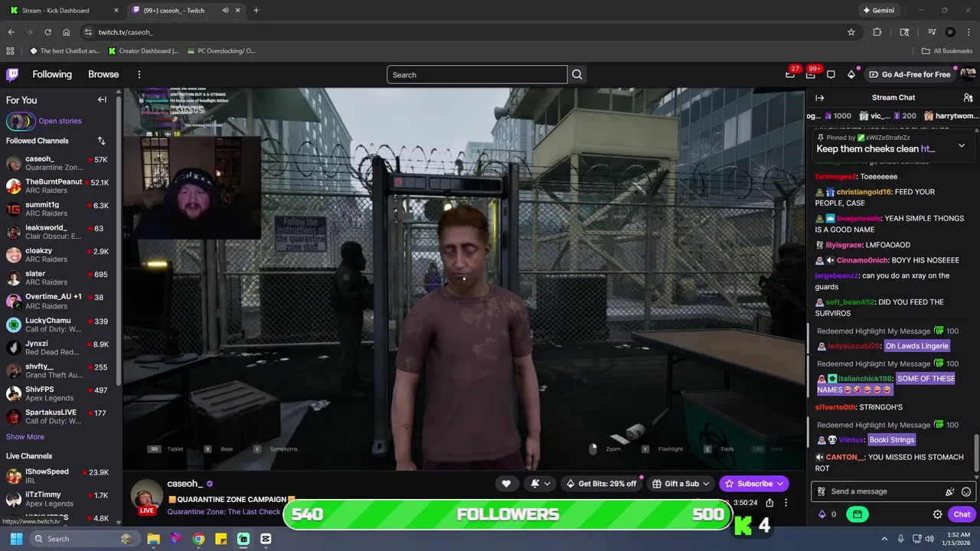Open the Prime loot inbox icon
The width and height of the screenshot is (980, 551).
click(791, 74)
